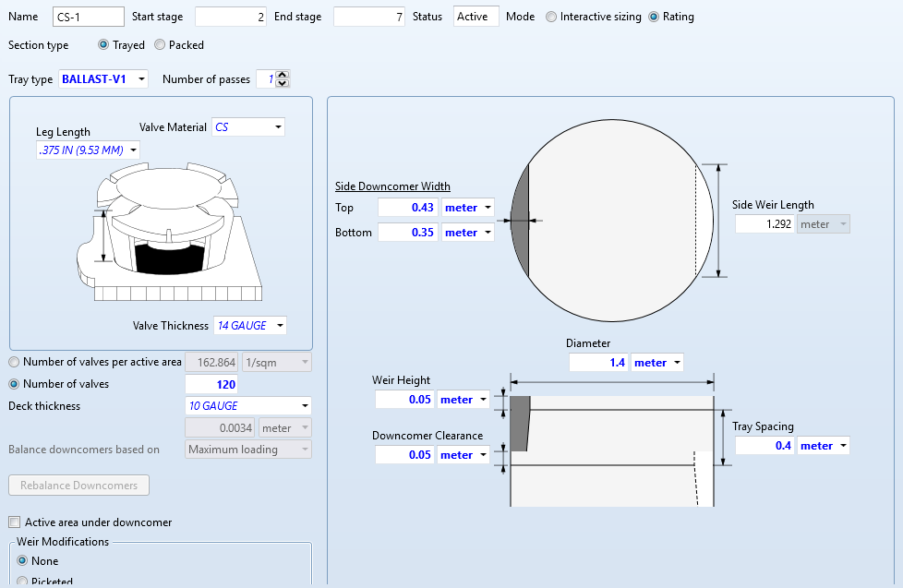Image resolution: width=903 pixels, height=588 pixels.
Task: Click the Rebalance Downcomers button
Action: [78, 486]
